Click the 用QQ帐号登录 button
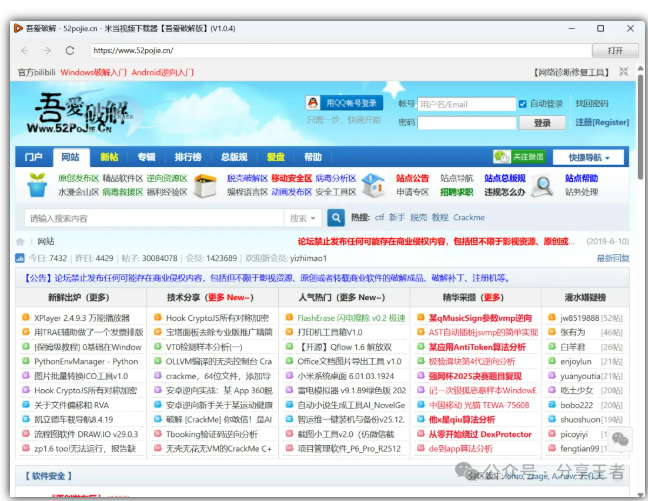The height and width of the screenshot is (501, 648). (345, 103)
